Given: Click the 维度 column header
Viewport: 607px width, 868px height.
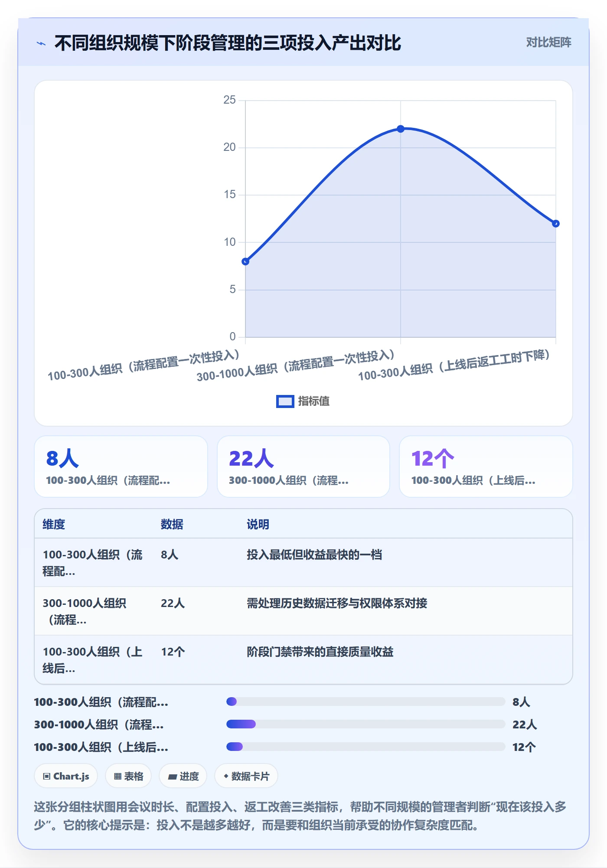Looking at the screenshot, I should (x=54, y=524).
